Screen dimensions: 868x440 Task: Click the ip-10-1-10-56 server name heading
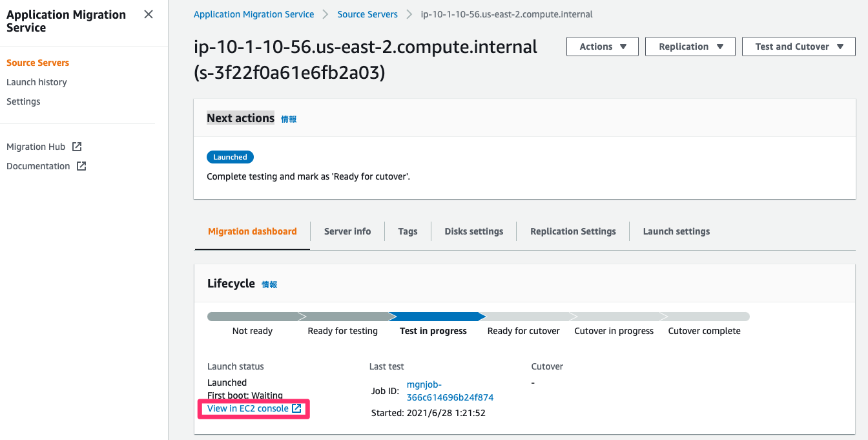coord(366,59)
